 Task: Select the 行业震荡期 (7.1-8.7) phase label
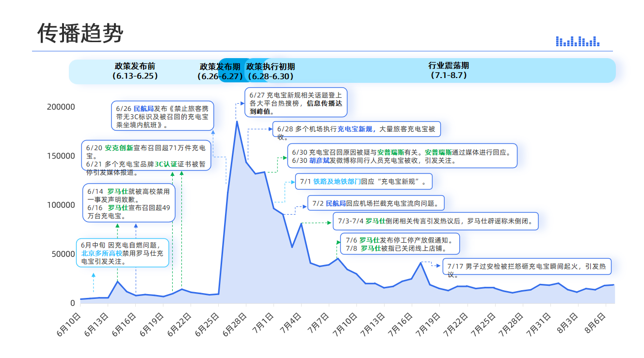pyautogui.click(x=448, y=70)
